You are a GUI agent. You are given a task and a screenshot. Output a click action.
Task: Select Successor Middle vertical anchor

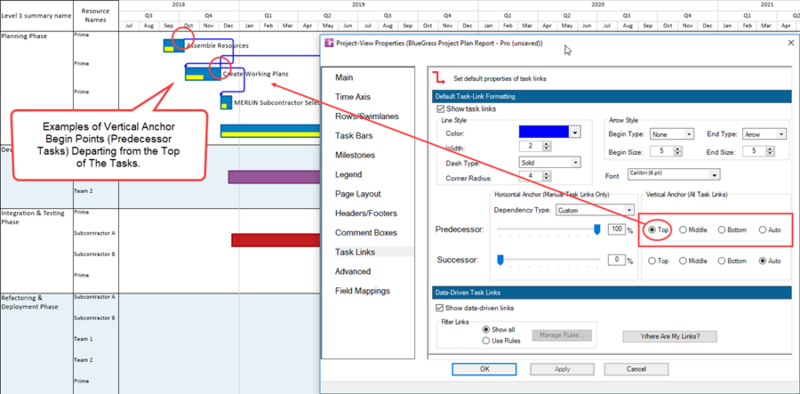click(683, 261)
